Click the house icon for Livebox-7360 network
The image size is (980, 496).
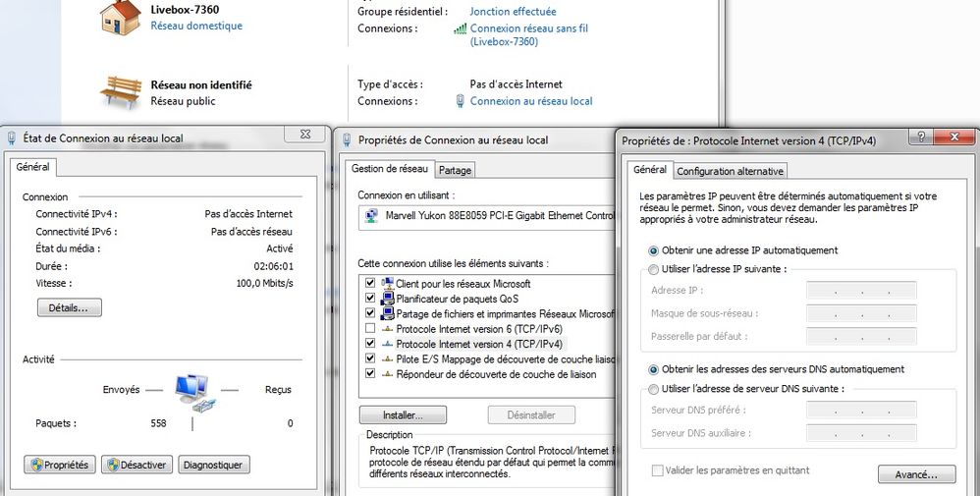pos(121,17)
